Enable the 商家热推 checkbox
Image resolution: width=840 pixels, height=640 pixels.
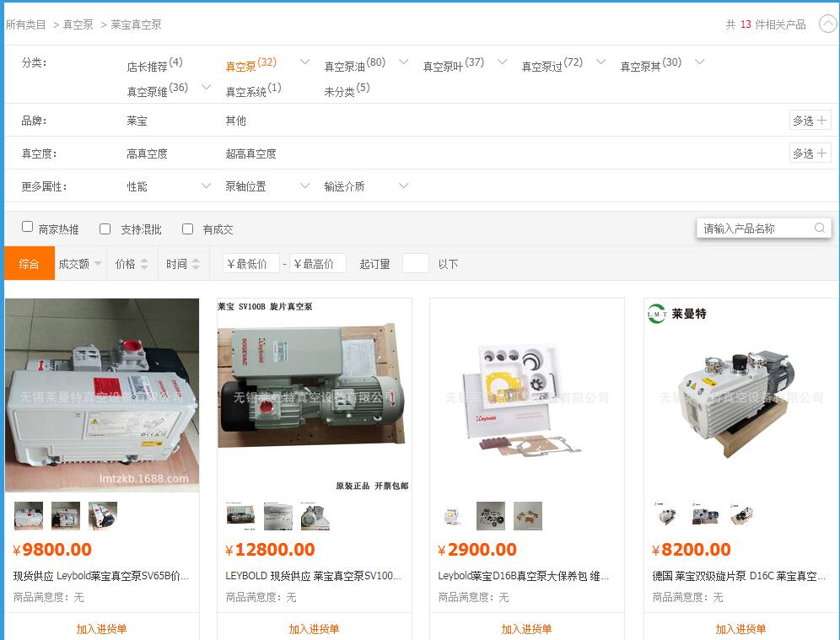pos(27,227)
